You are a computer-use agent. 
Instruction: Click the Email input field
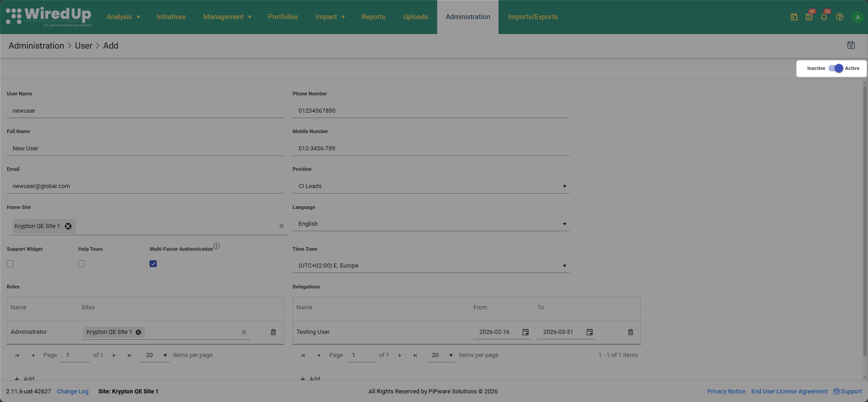(145, 186)
